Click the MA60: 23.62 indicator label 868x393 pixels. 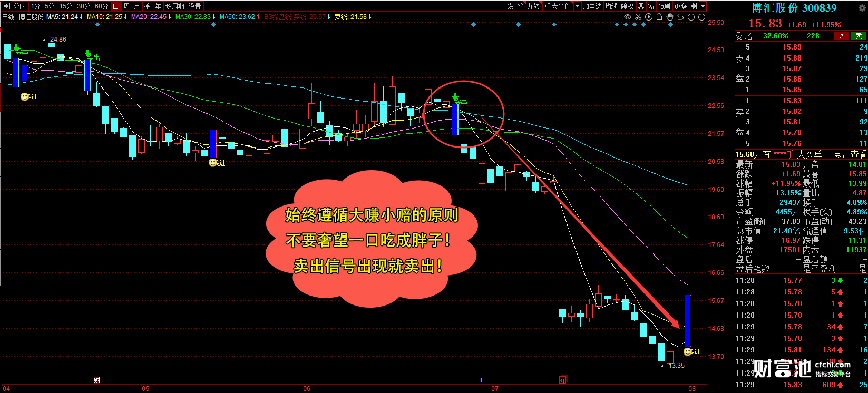pos(237,17)
